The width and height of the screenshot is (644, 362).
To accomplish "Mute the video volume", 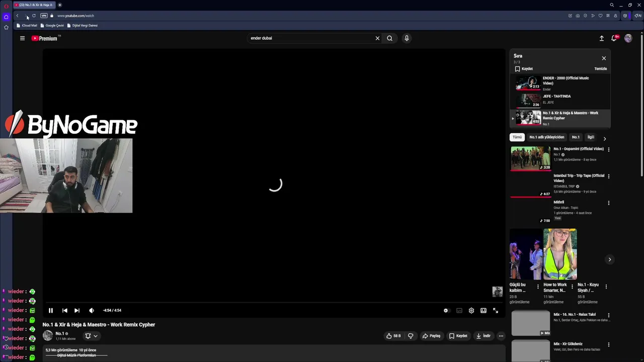I will coord(91,310).
